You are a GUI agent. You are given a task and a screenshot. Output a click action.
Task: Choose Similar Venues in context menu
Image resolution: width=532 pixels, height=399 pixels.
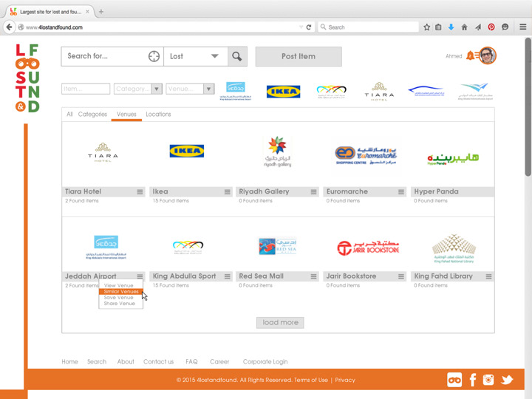(120, 291)
